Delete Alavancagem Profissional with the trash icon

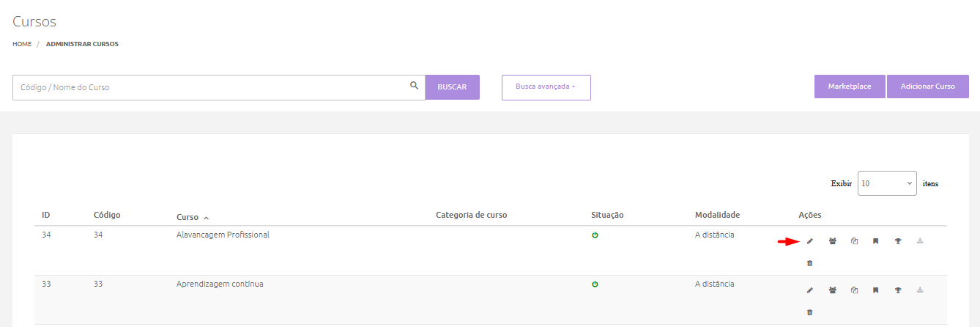pyautogui.click(x=809, y=263)
